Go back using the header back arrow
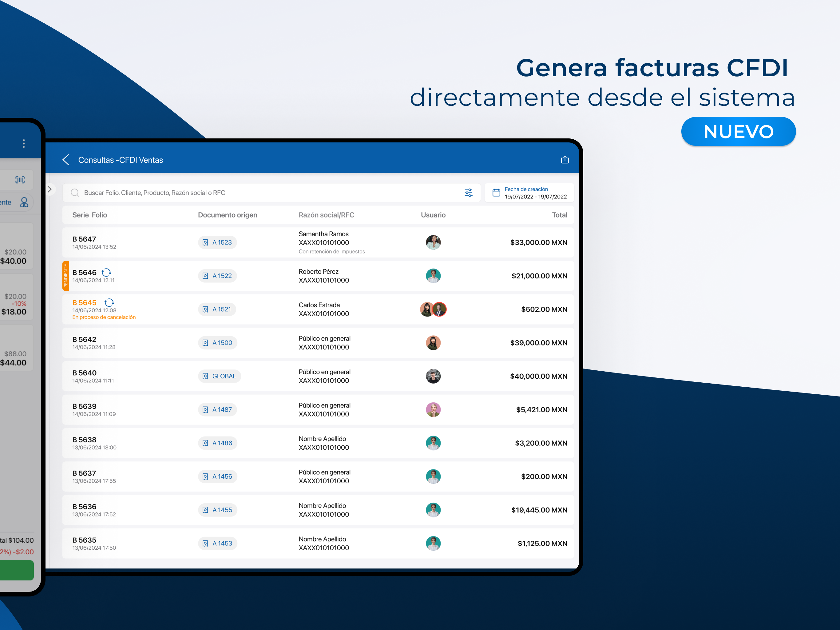840x630 pixels. (x=66, y=160)
